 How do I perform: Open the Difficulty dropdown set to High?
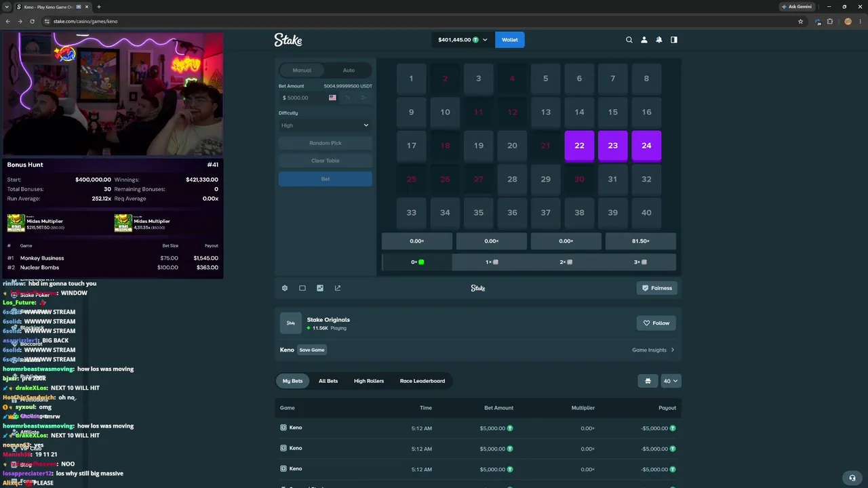point(325,125)
